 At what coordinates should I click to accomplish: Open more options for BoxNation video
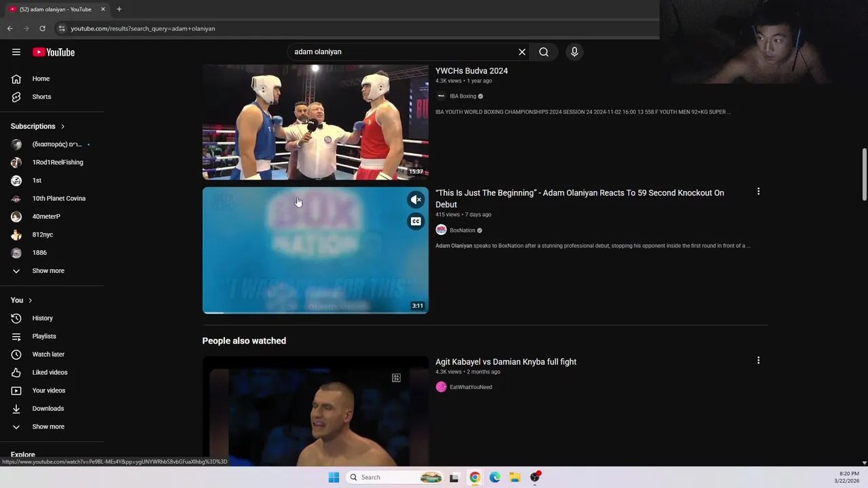[x=758, y=192]
